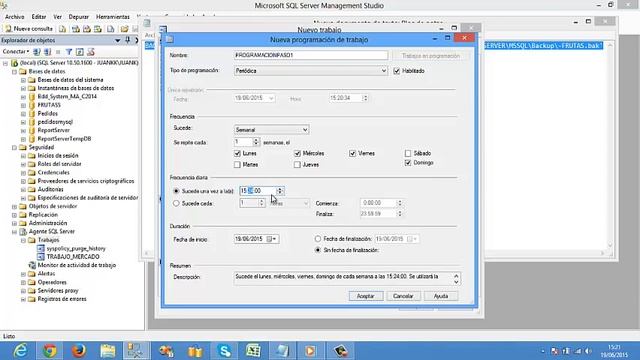Click the Connect icon in Object Explorer toolbar

coord(37,51)
